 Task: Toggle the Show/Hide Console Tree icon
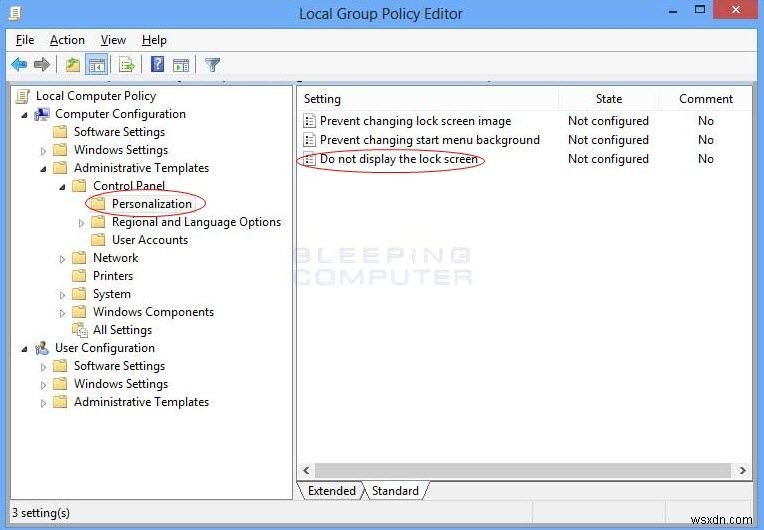point(96,64)
